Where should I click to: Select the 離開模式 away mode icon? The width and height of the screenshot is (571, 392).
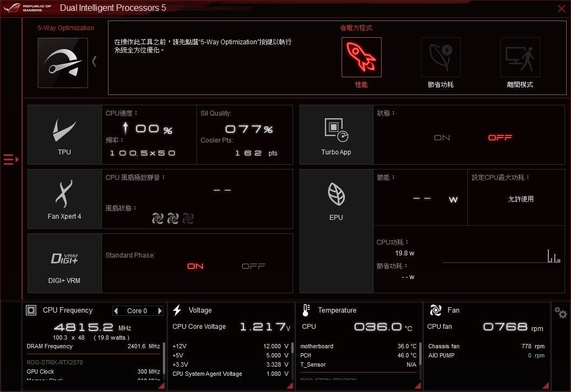click(x=520, y=57)
